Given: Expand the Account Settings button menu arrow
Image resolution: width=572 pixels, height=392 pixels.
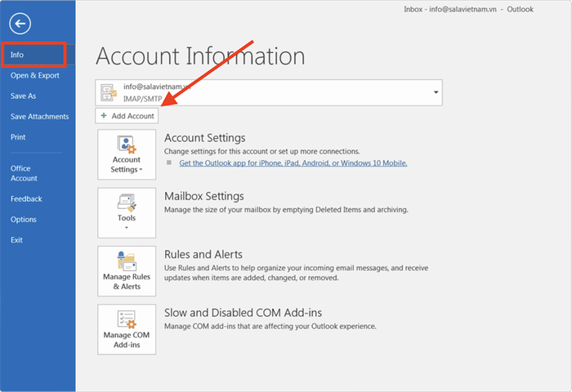Looking at the screenshot, I should point(141,170).
